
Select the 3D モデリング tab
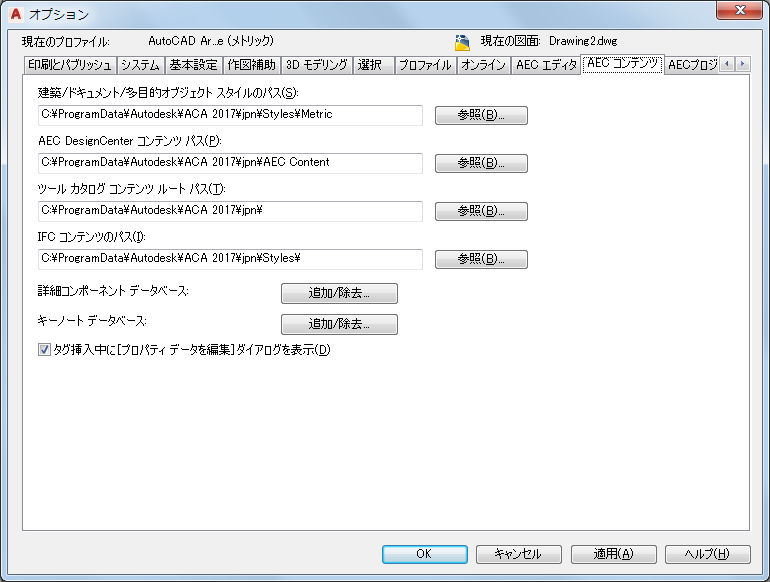[317, 65]
